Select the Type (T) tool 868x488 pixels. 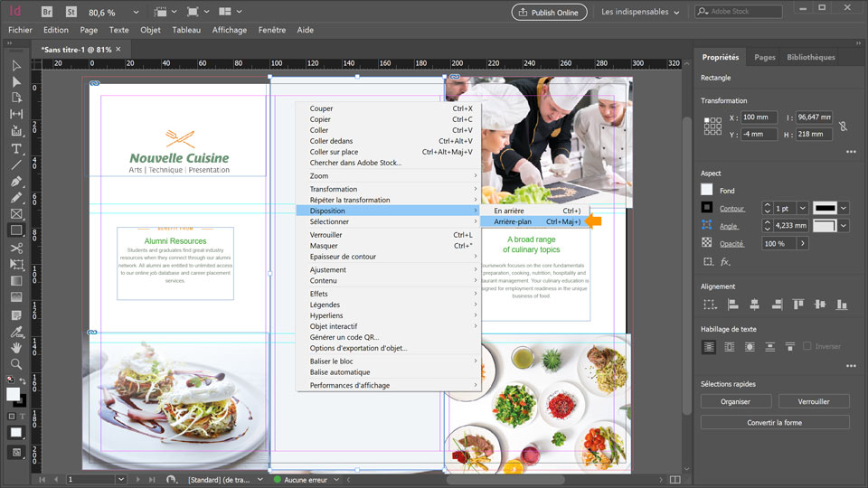16,149
